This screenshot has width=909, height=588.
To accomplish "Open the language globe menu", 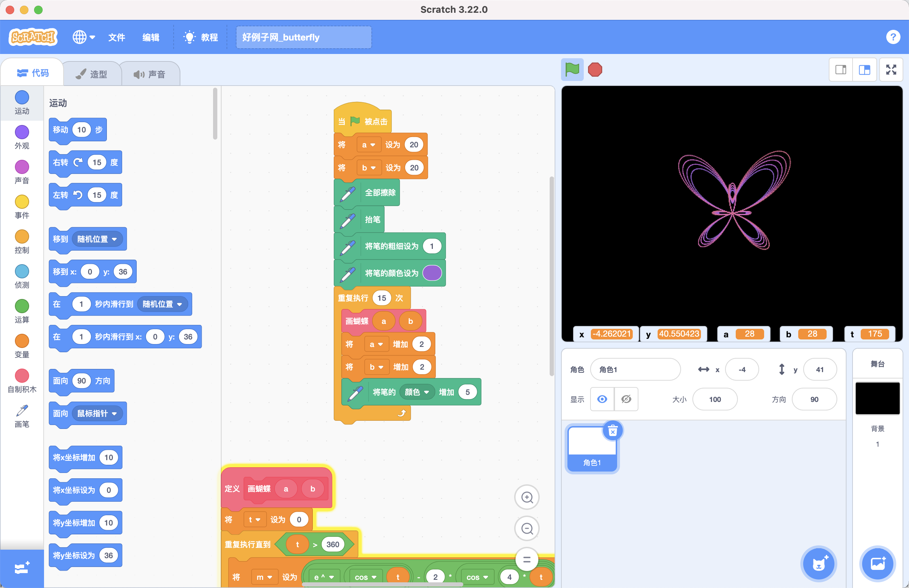I will tap(83, 37).
